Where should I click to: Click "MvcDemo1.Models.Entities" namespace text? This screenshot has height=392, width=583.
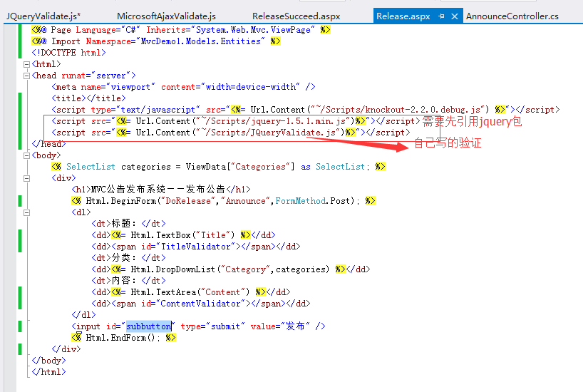pyautogui.click(x=200, y=41)
